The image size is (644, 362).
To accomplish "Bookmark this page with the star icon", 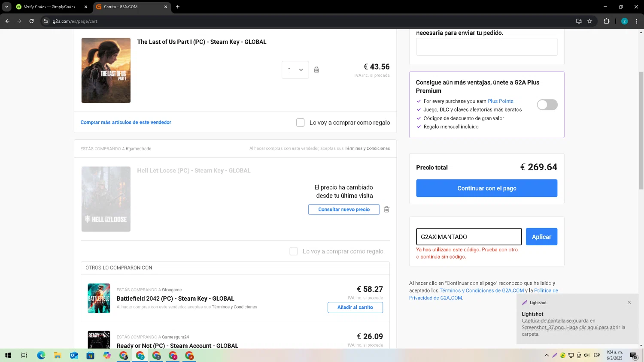I will (589, 21).
